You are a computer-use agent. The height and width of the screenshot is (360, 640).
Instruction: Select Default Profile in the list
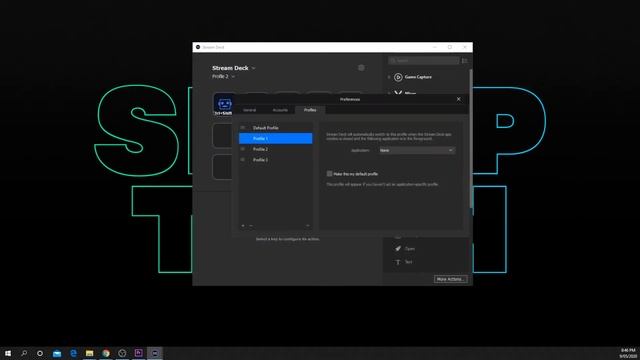click(x=276, y=128)
